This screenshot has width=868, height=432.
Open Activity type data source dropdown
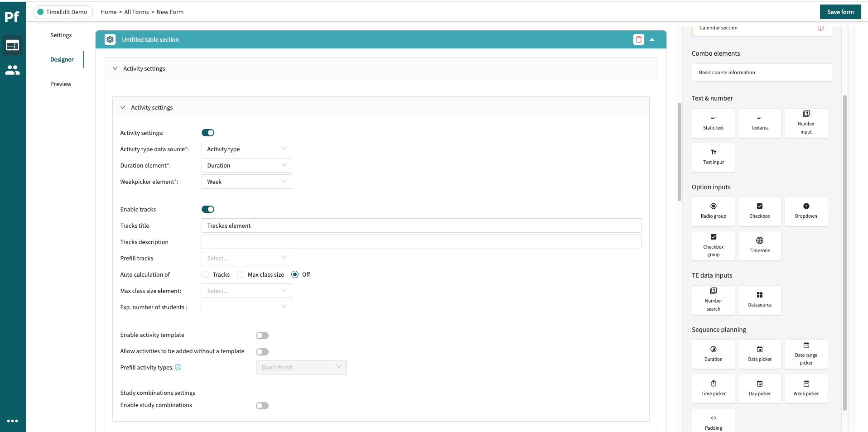pyautogui.click(x=247, y=149)
